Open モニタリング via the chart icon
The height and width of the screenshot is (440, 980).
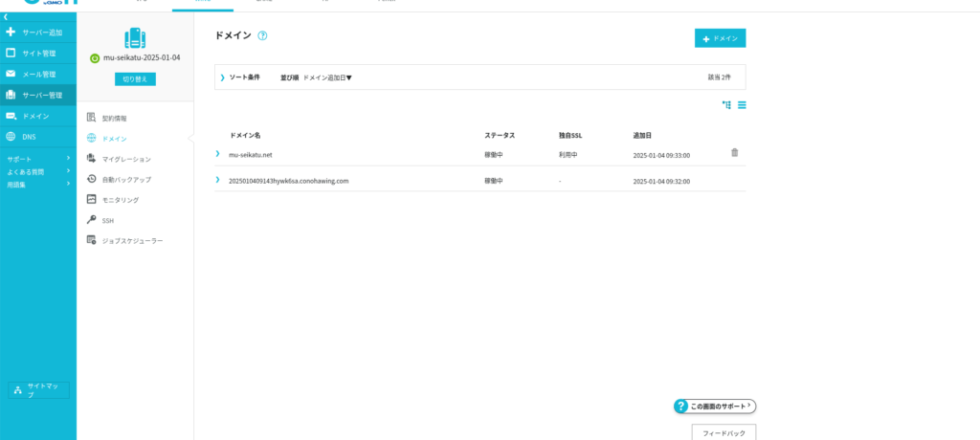(x=91, y=199)
